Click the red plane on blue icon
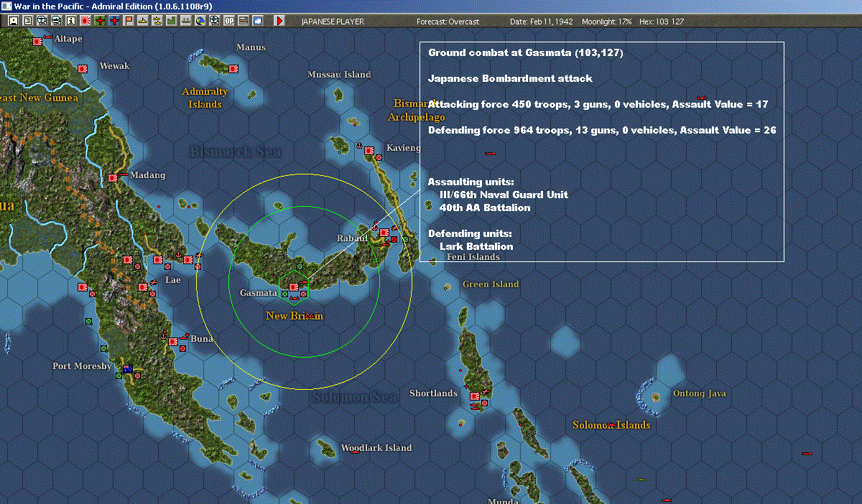This screenshot has height=504, width=862. pos(114,21)
